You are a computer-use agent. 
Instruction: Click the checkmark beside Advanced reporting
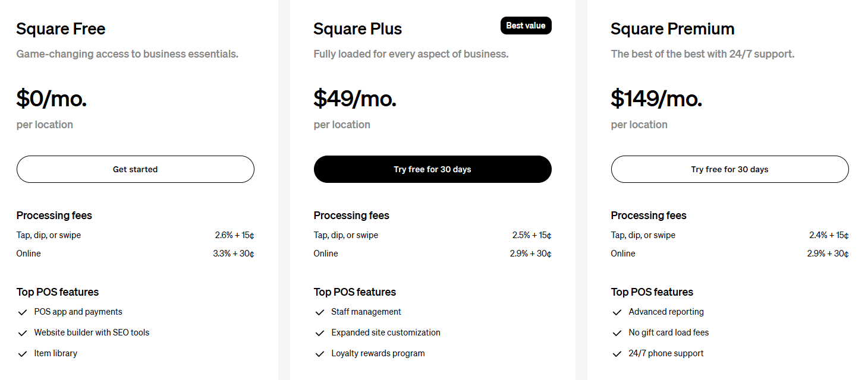coord(617,312)
